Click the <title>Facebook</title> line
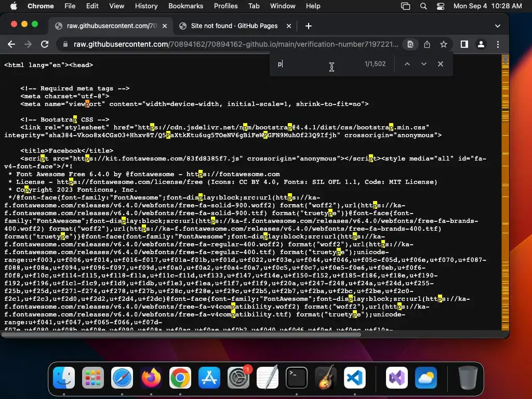This screenshot has height=399, width=532. click(67, 151)
